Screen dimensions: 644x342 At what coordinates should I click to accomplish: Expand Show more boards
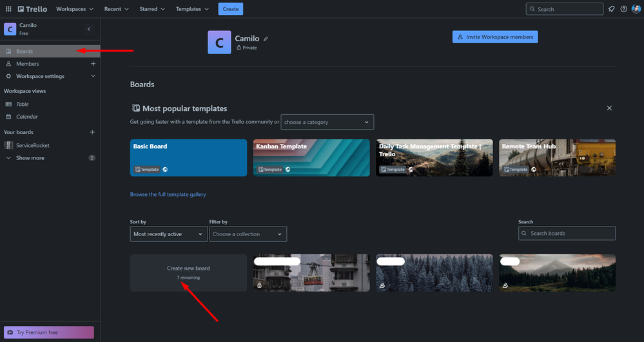point(50,158)
